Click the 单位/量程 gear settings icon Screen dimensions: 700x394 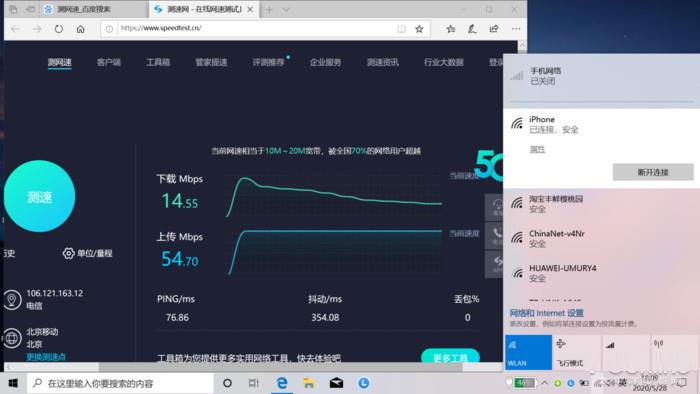coord(68,253)
